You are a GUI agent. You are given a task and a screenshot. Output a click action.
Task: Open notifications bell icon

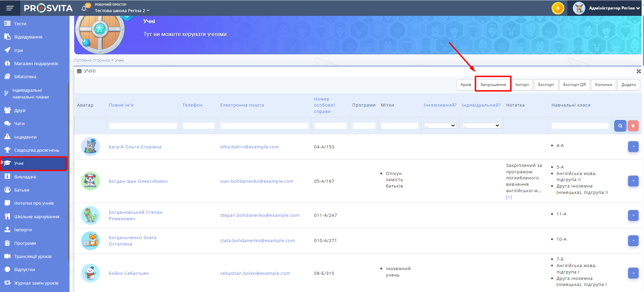click(x=84, y=8)
